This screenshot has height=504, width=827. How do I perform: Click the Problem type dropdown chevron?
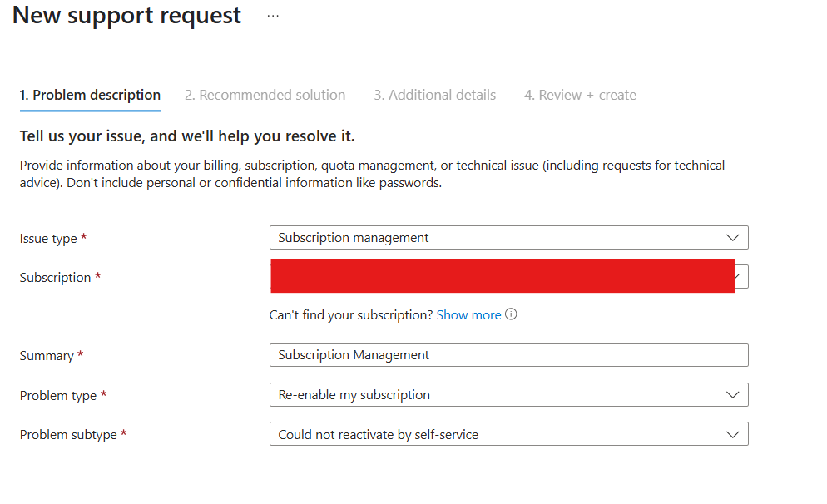[x=733, y=394]
